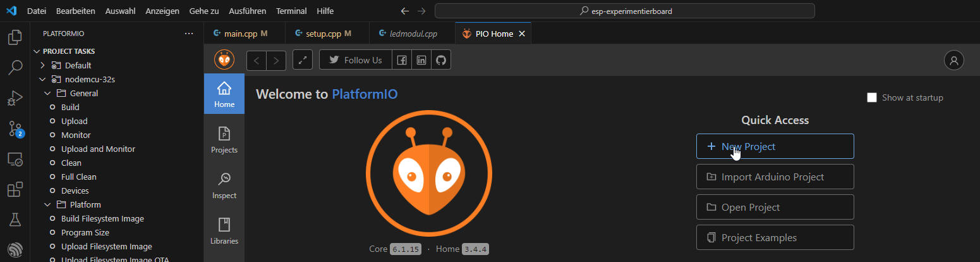Click Import Arduino Project button
Viewport: 980px width, 262px height.
(775, 177)
